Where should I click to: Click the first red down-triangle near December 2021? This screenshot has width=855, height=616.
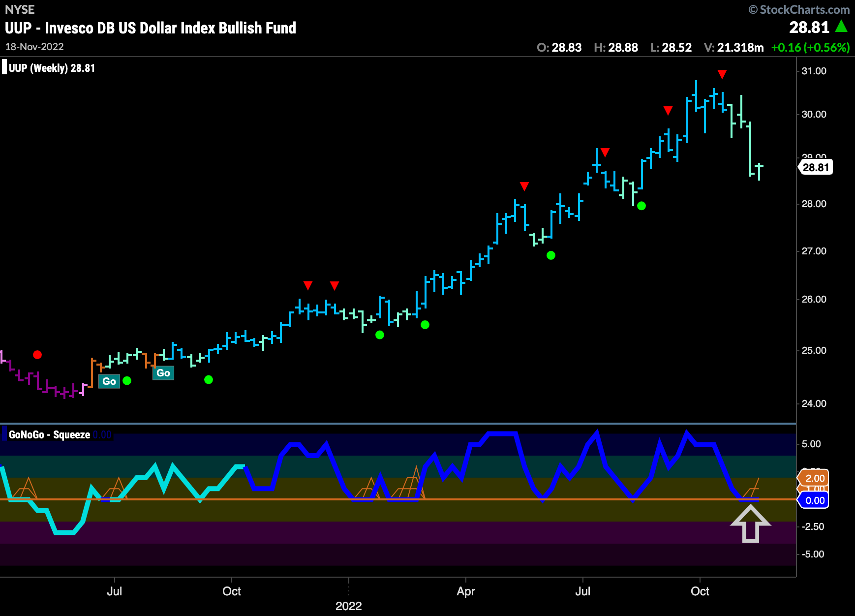[308, 285]
